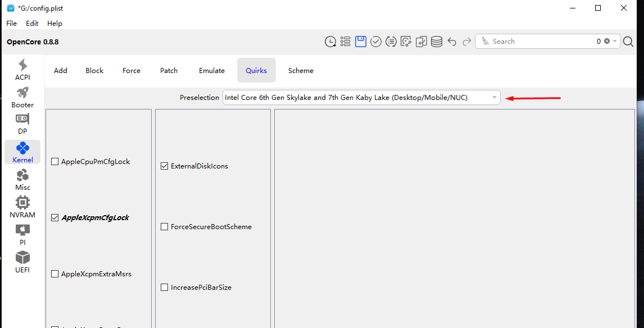The width and height of the screenshot is (644, 328).
Task: Click the app icon in the title bar
Action: tap(11, 8)
